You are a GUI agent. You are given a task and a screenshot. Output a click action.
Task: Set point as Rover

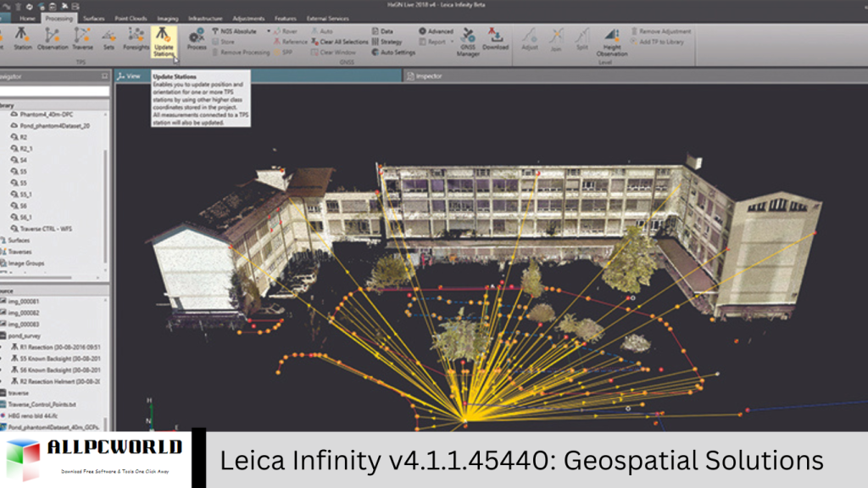pyautogui.click(x=286, y=31)
